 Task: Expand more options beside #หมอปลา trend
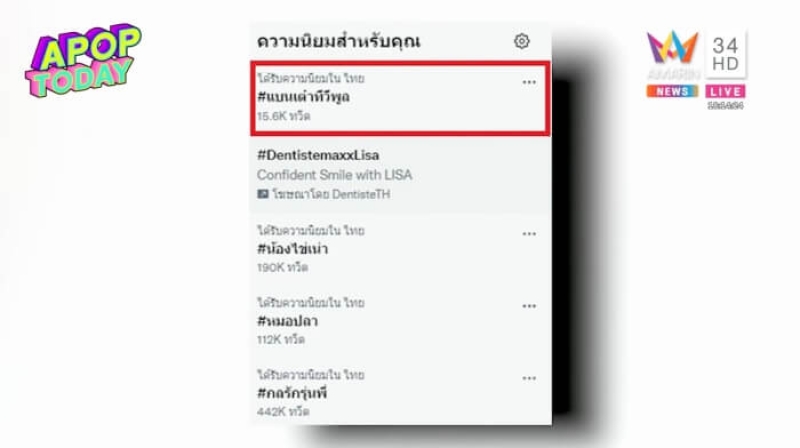tap(529, 306)
